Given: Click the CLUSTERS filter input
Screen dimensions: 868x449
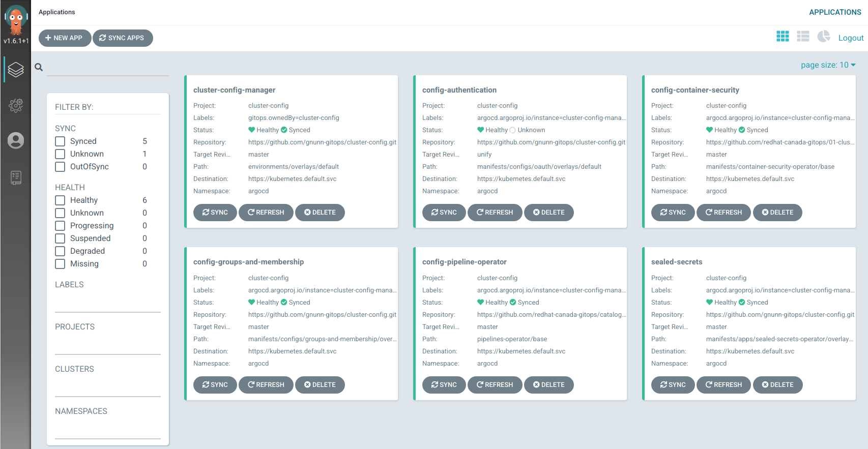Looking at the screenshot, I should [x=108, y=388].
